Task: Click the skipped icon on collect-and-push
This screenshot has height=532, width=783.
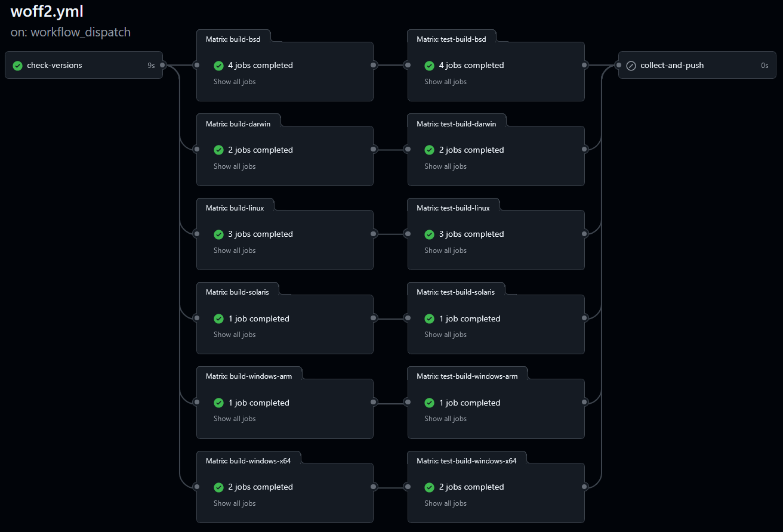Action: (x=631, y=66)
